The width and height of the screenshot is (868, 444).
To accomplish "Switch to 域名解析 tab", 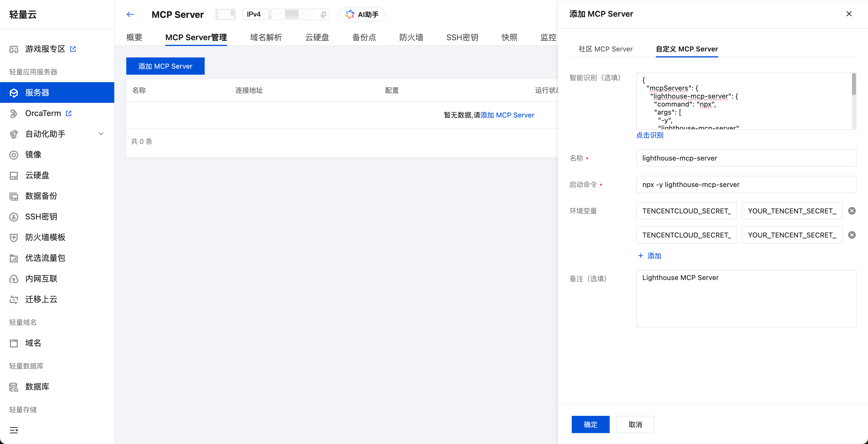I will coord(266,37).
